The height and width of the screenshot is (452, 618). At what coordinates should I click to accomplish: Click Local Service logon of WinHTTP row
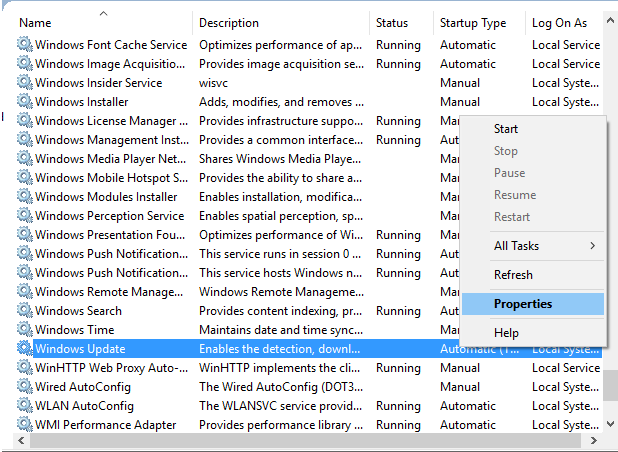tap(566, 368)
